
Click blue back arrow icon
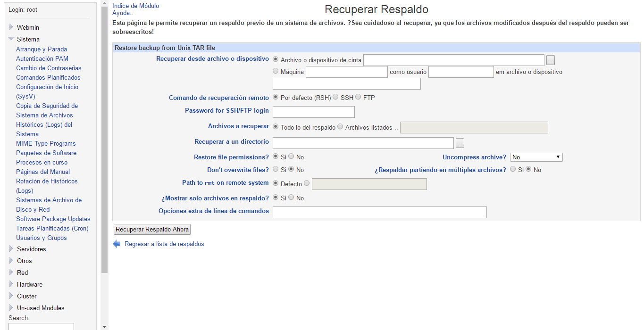(117, 244)
